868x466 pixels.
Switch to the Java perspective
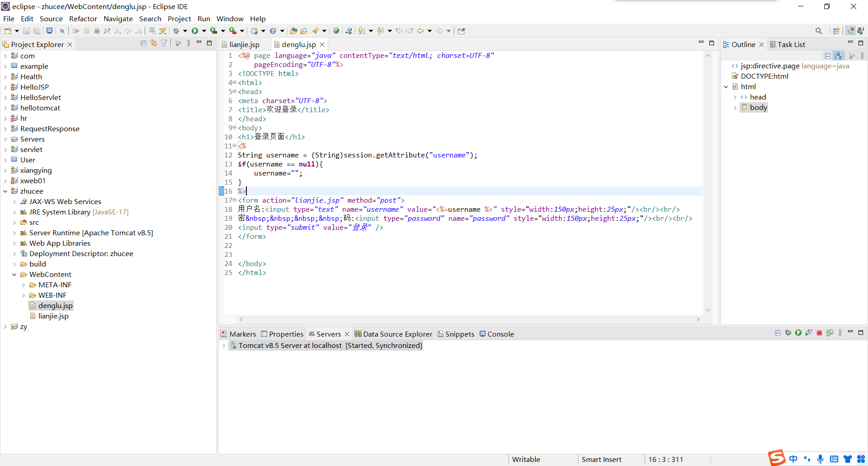point(860,31)
